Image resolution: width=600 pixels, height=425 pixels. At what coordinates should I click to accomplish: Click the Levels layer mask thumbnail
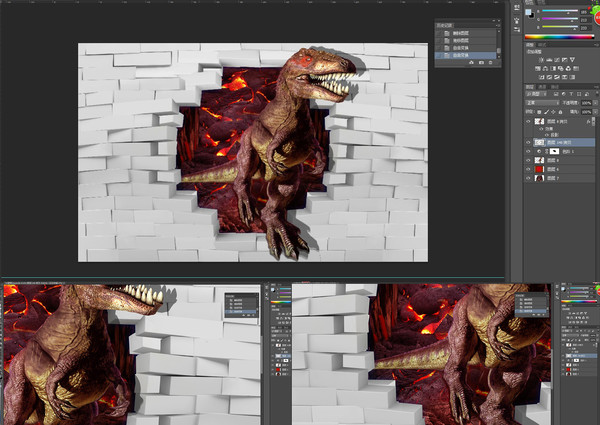(554, 151)
